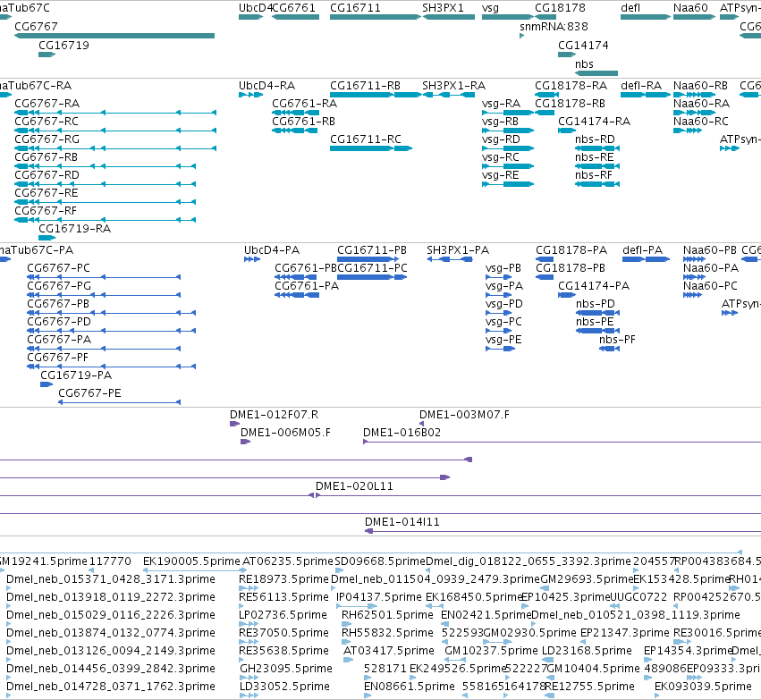Click the SH3PX1-RA transcript label

(x=453, y=86)
